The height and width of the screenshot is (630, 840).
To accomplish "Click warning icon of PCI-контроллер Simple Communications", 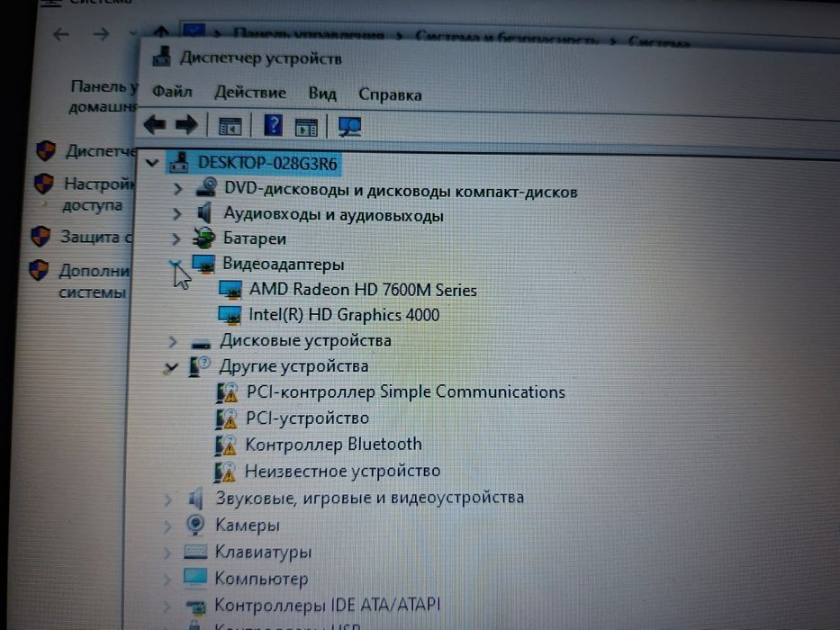I will (x=227, y=392).
